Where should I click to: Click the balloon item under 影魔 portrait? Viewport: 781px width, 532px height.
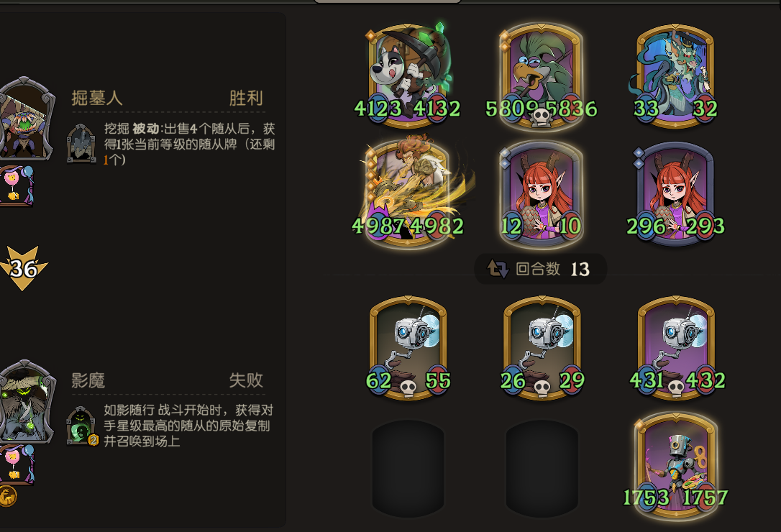coord(17,464)
